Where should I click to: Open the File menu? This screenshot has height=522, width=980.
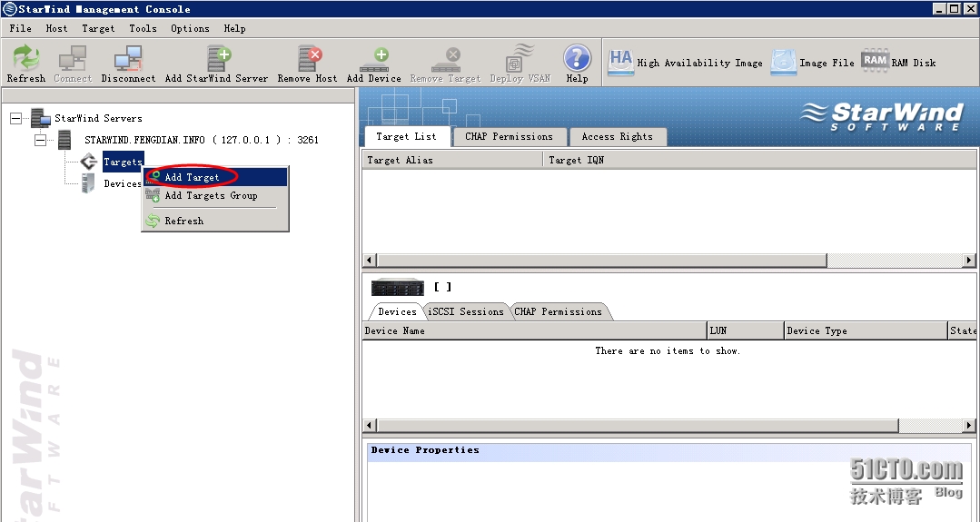(x=21, y=28)
